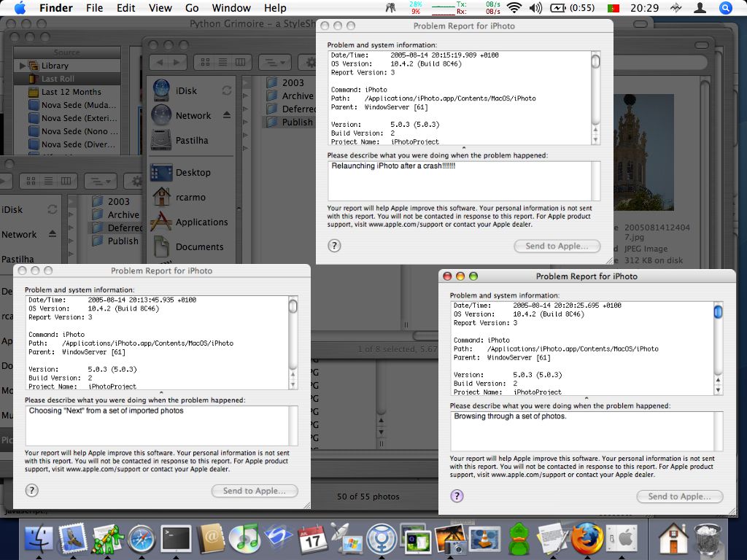Select 'Nova Sede (Muda...' album in iPhoto

click(66, 105)
